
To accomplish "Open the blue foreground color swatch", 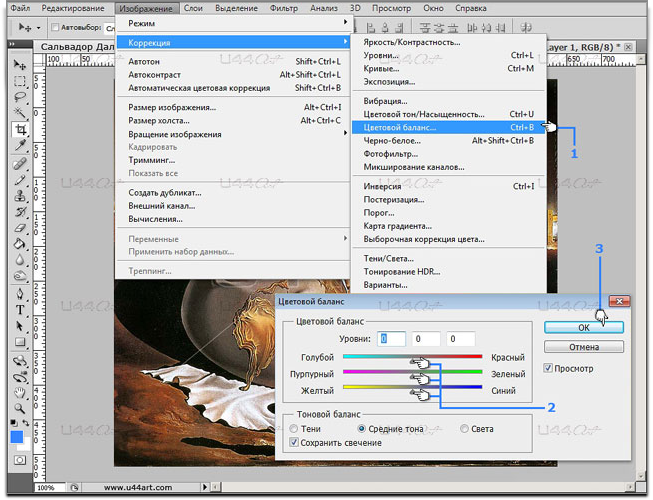I will pos(17,438).
